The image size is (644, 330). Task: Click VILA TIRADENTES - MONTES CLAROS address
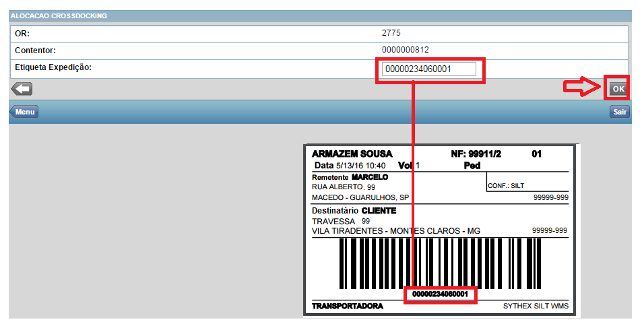[396, 231]
